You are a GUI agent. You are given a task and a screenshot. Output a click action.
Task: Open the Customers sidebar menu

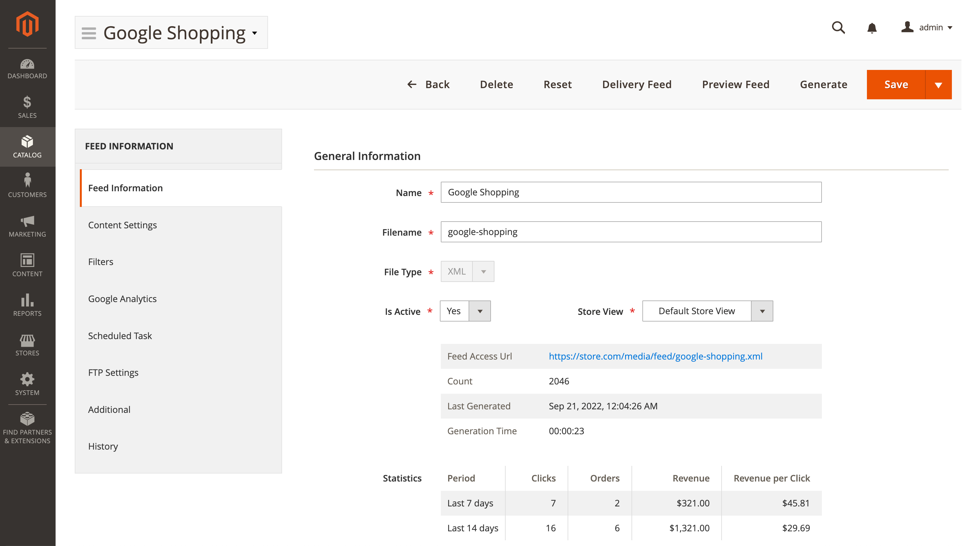pyautogui.click(x=27, y=186)
